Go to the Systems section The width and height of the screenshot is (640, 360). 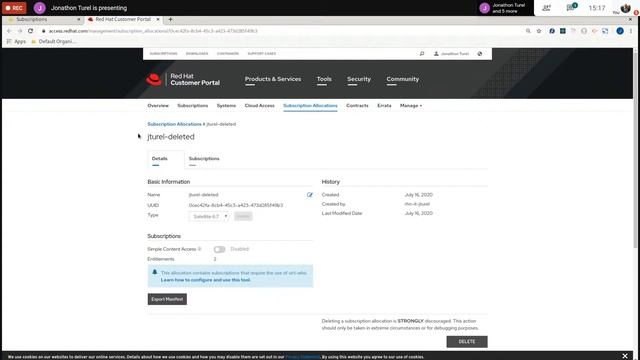point(226,106)
